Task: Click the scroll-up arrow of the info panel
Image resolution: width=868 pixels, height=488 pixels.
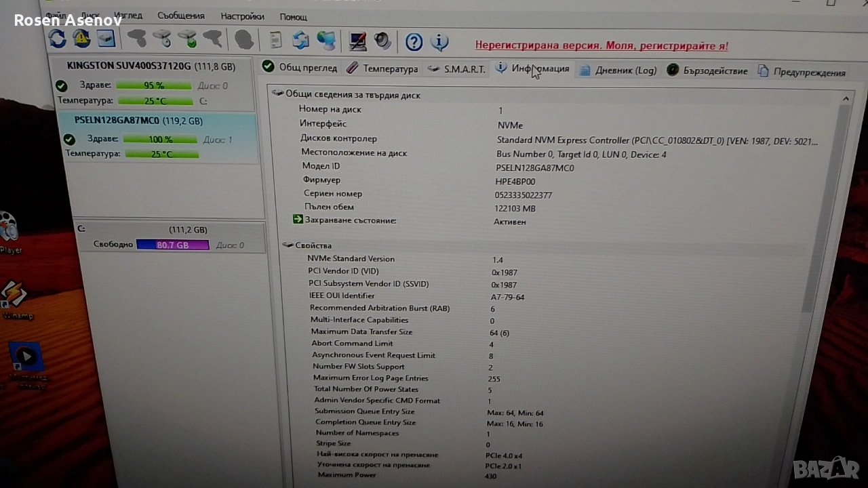Action: [846, 99]
